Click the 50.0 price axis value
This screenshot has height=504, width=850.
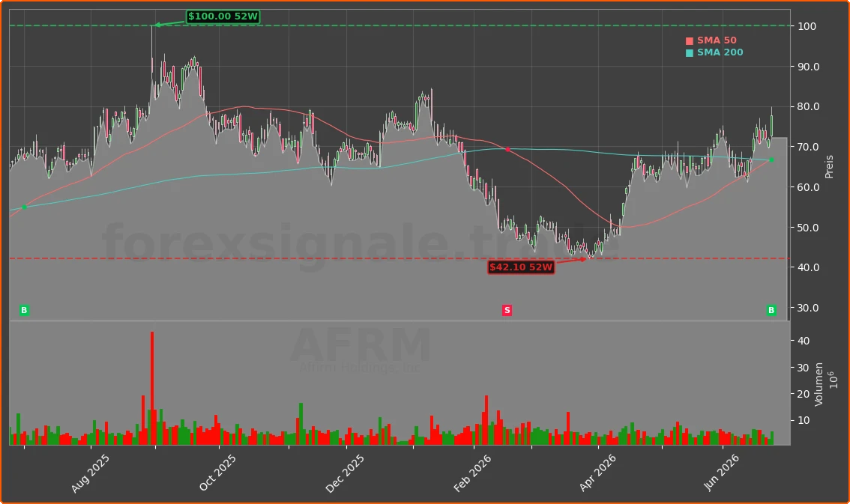[808, 228]
